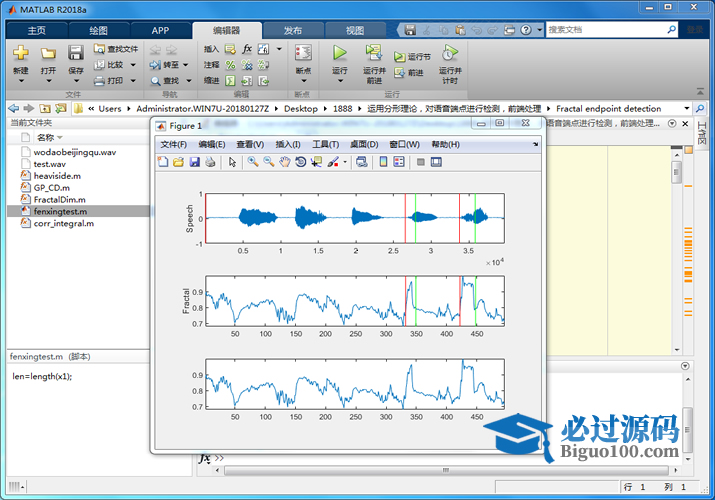Click Insert Legend icon in Figure 1

[x=399, y=162]
